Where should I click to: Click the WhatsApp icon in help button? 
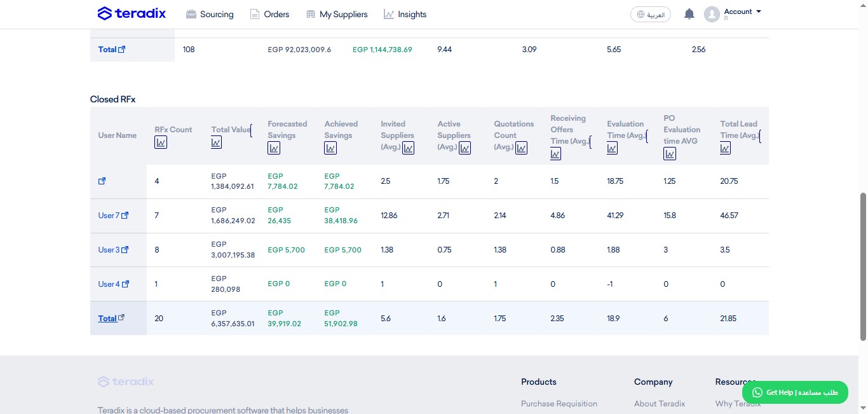point(756,392)
